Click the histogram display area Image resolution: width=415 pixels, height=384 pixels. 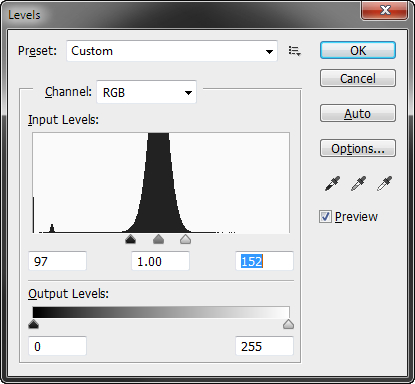tap(161, 183)
